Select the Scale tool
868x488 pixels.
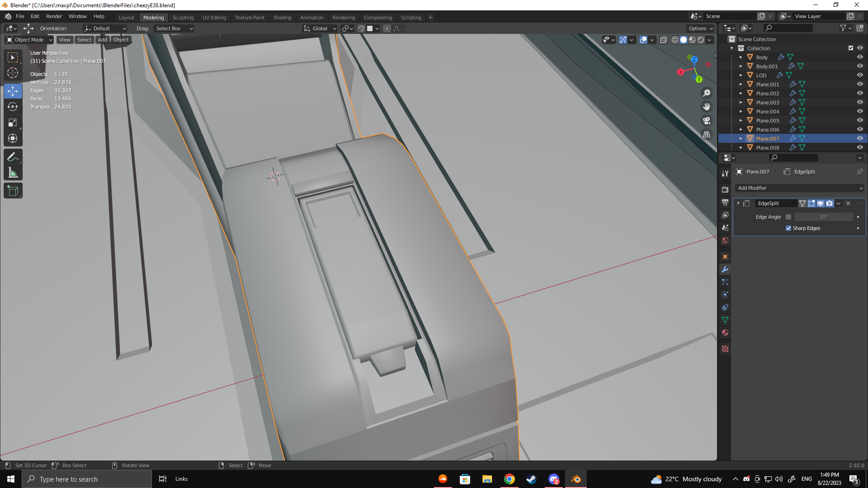point(13,122)
